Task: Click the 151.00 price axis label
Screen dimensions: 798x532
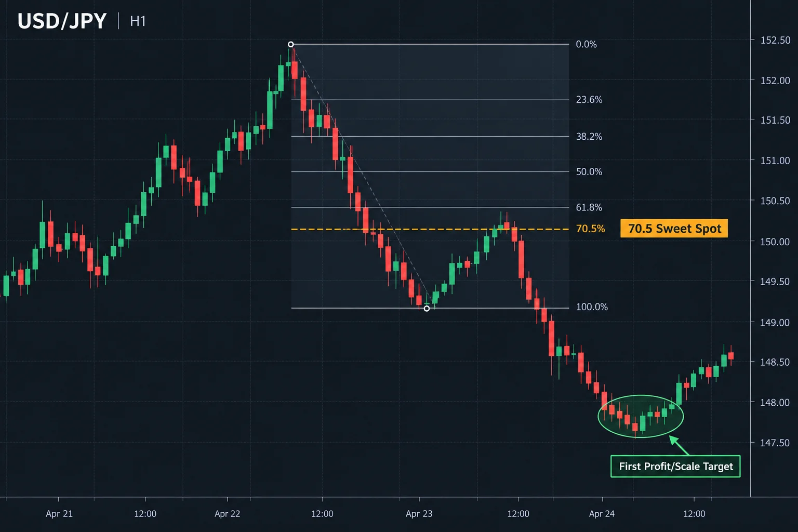Action: pyautogui.click(x=775, y=161)
